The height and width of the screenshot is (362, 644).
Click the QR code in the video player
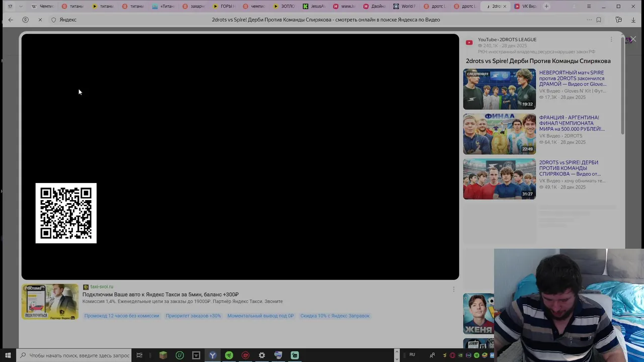(66, 213)
